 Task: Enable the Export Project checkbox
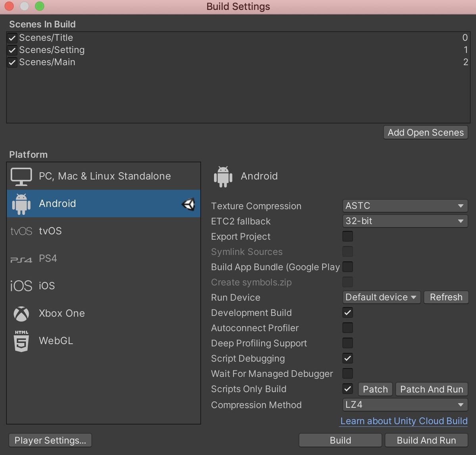[x=347, y=236]
